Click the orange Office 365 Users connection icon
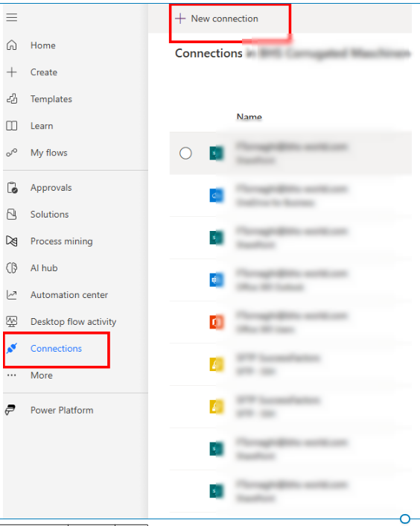The height and width of the screenshot is (526, 420). coord(216,322)
